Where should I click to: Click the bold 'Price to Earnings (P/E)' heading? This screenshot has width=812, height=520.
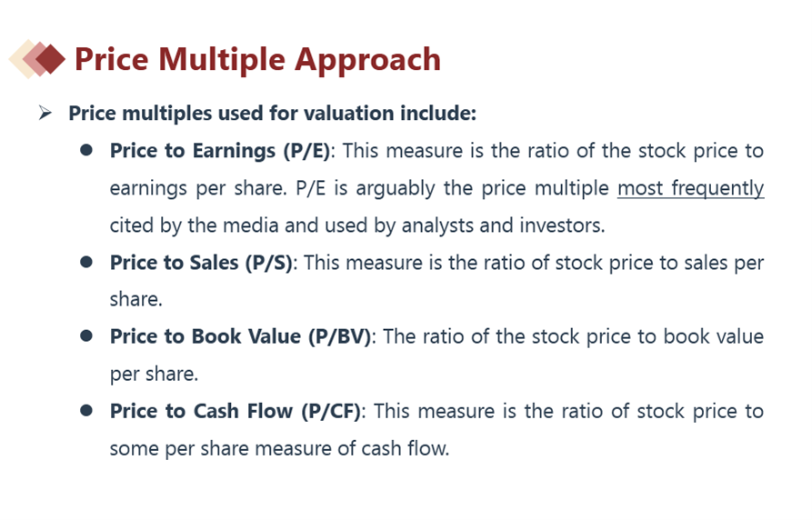tap(219, 151)
